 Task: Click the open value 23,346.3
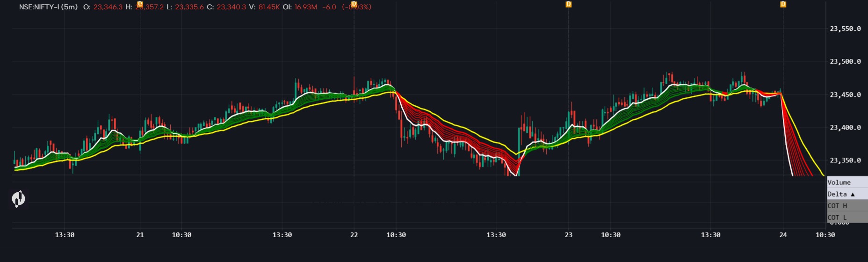pyautogui.click(x=108, y=7)
